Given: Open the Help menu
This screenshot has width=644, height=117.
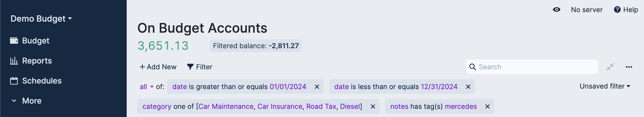Looking at the screenshot, I should [626, 10].
